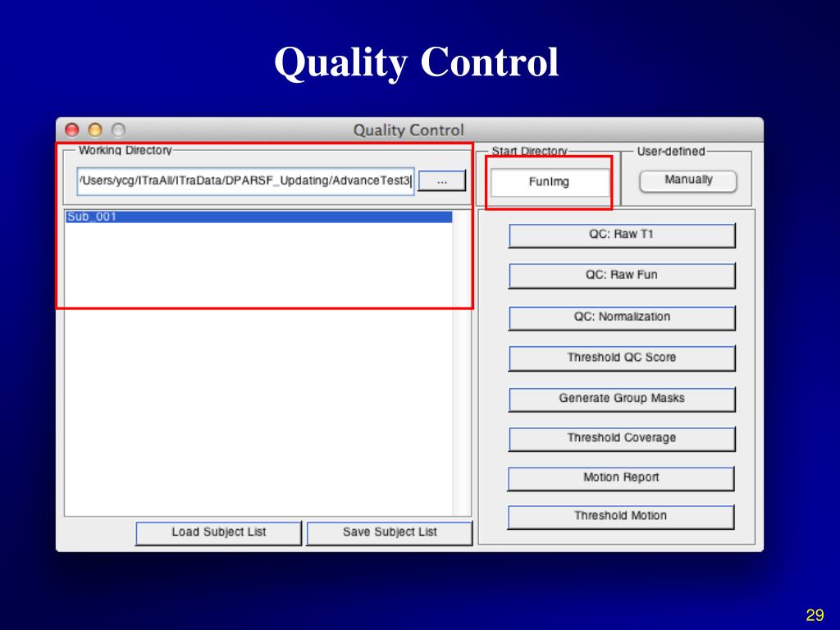This screenshot has height=630, width=840.
Task: Click the Working Directory path field
Action: pyautogui.click(x=246, y=181)
